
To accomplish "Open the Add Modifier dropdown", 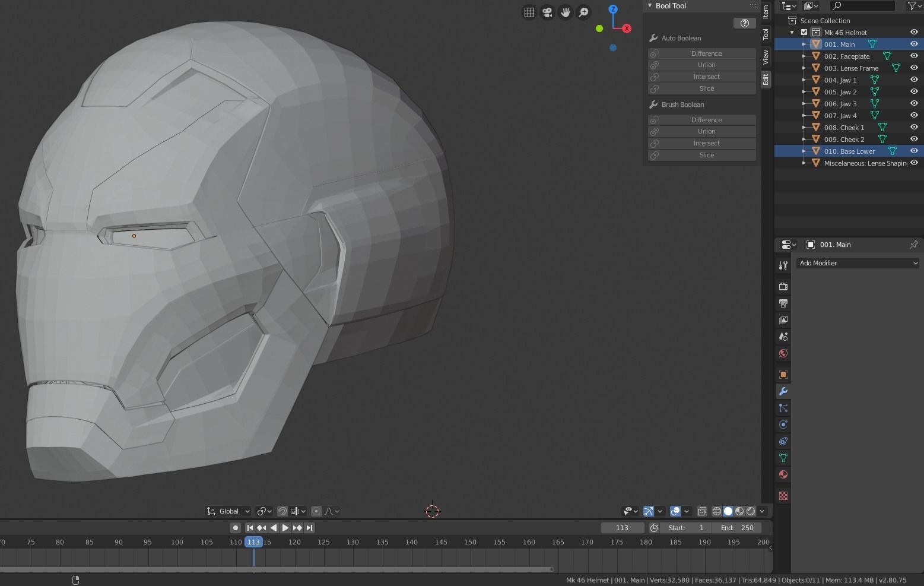I will tap(858, 263).
